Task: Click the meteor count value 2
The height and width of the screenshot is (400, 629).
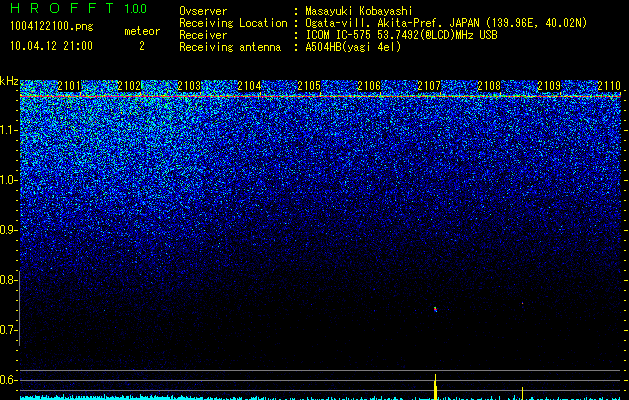Action: 142,46
